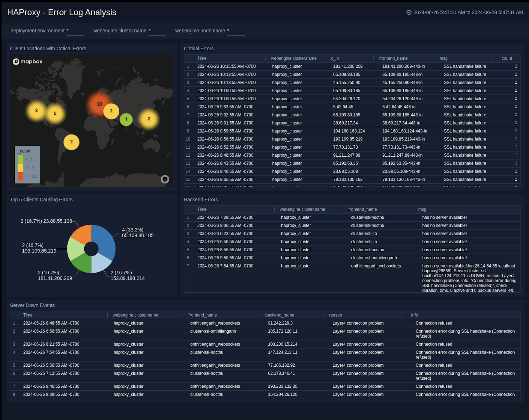Select frontend cell 104.168.163.124-443-in
This screenshot has height=420, width=529.
tap(405, 131)
